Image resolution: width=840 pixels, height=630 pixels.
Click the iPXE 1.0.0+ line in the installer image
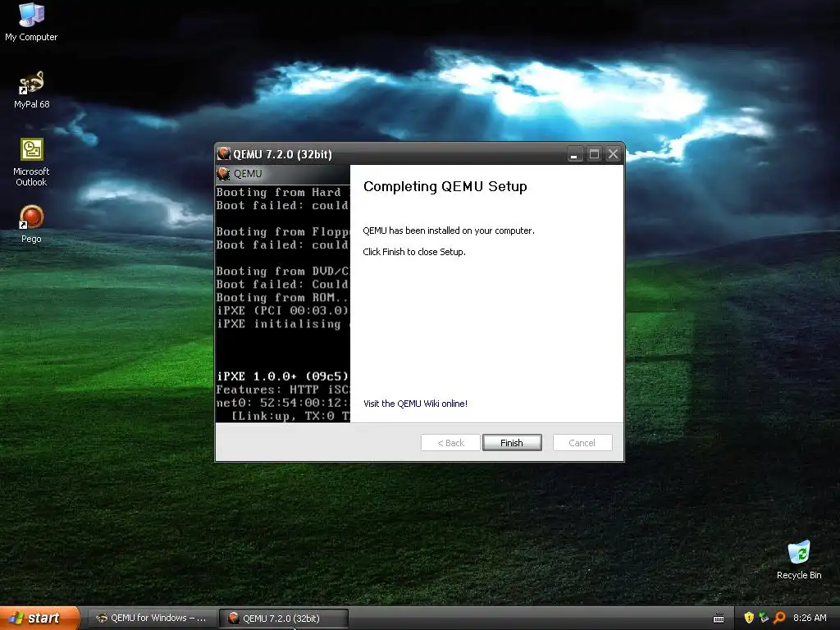click(x=283, y=376)
